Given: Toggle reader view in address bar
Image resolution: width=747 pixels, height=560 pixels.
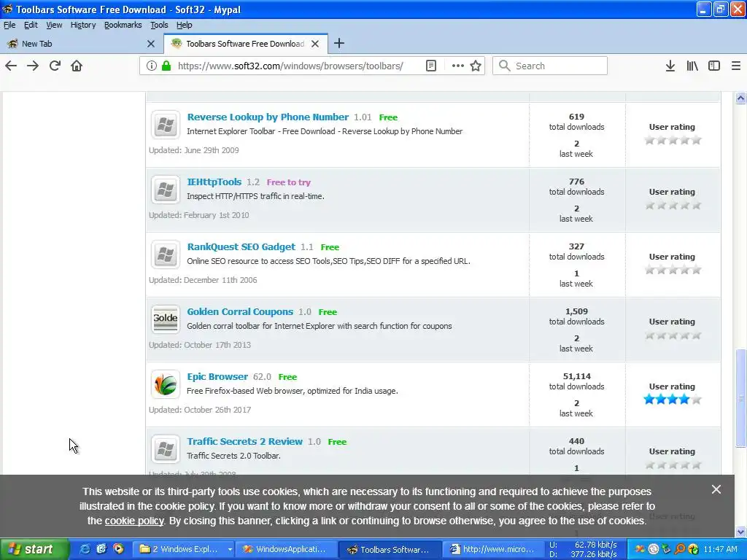Looking at the screenshot, I should [430, 66].
